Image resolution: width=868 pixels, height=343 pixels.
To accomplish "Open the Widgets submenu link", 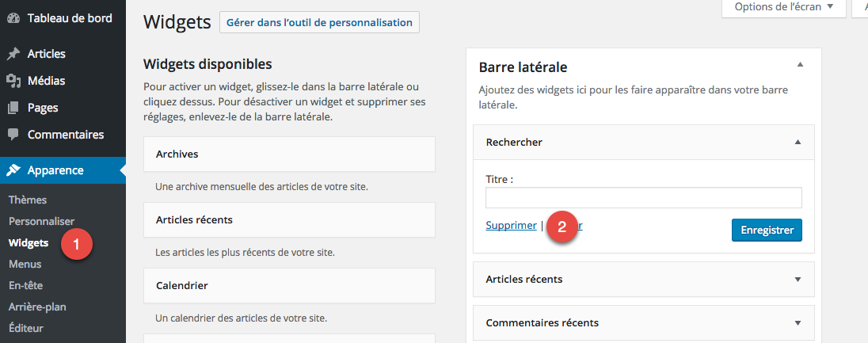I will (x=29, y=242).
